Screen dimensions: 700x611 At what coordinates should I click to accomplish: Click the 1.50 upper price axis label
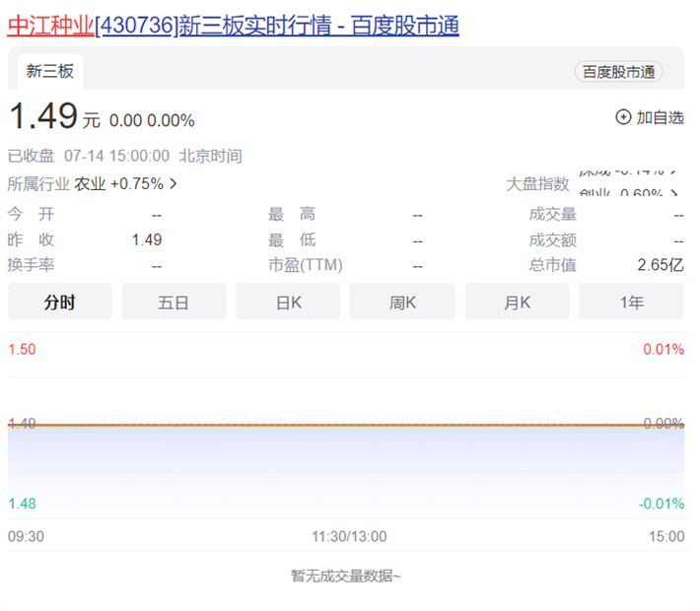pyautogui.click(x=22, y=350)
